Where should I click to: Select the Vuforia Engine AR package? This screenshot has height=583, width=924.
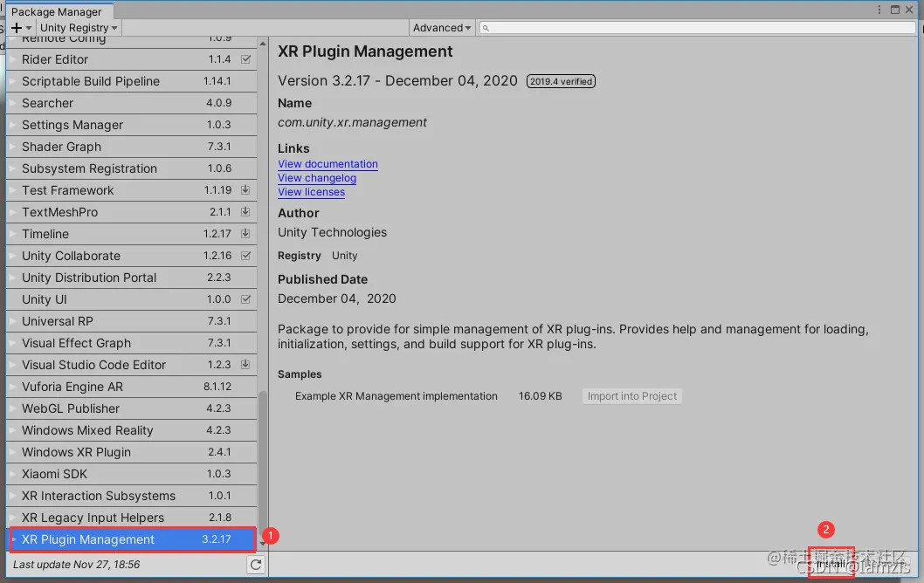pos(131,387)
